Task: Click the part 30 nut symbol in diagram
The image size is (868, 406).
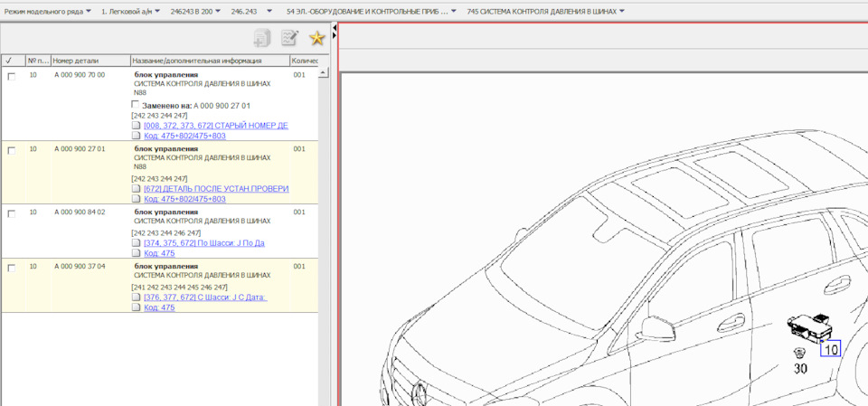Action: pos(799,354)
